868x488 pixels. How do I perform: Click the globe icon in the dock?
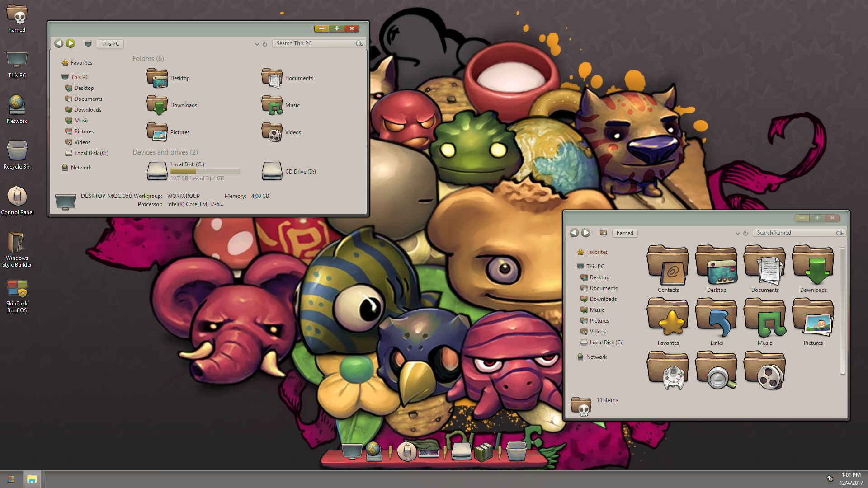click(373, 450)
